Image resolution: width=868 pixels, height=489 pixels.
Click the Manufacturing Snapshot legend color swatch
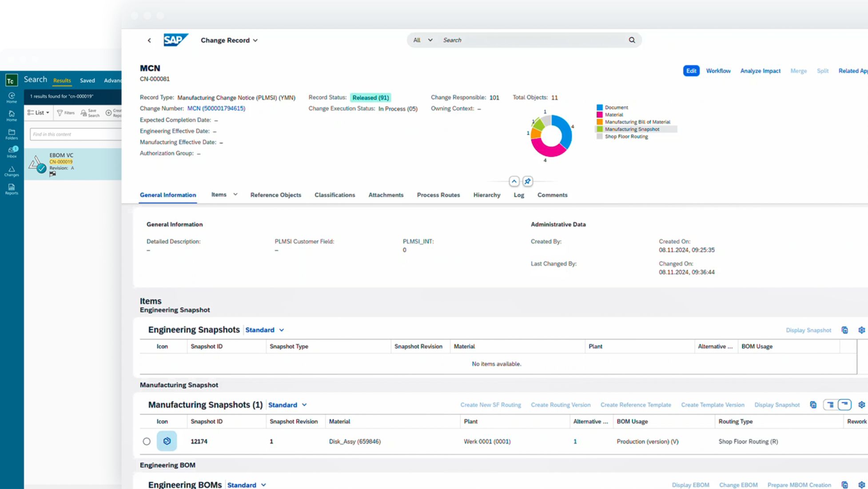pyautogui.click(x=600, y=129)
